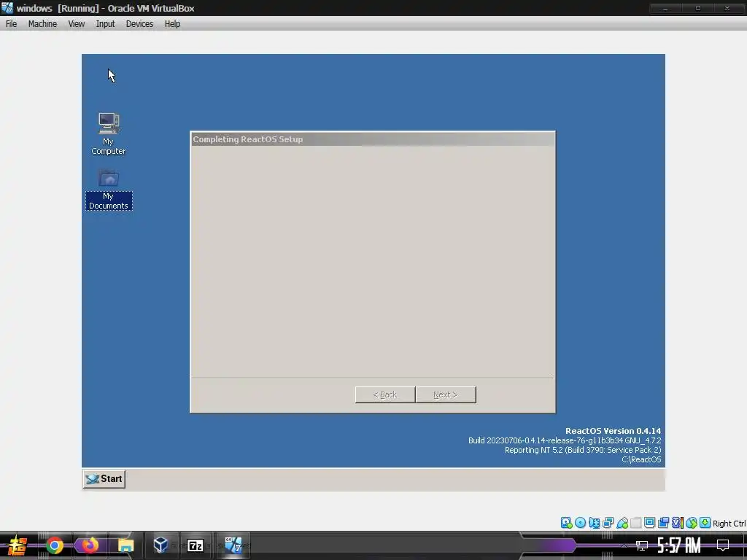Click the hard disk activity status icon

[566, 523]
